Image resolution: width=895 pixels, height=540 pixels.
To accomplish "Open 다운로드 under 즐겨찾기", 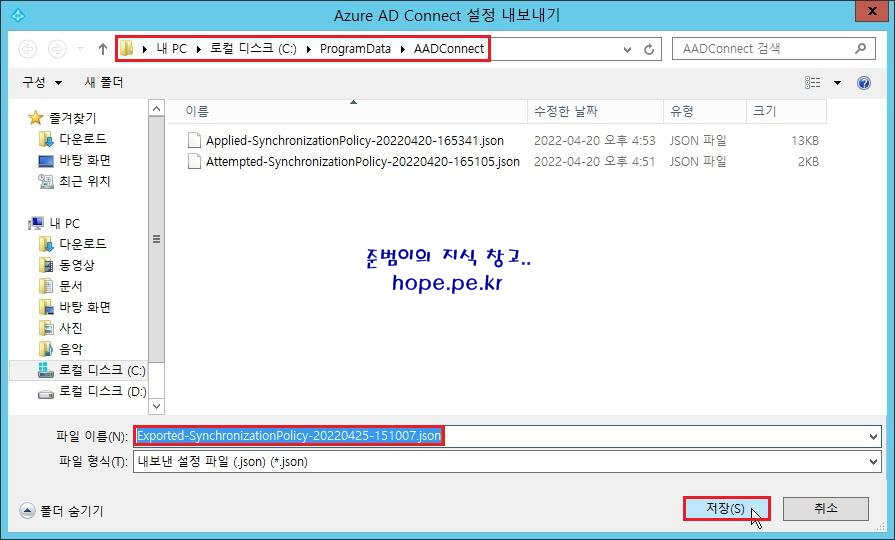I will (x=83, y=139).
